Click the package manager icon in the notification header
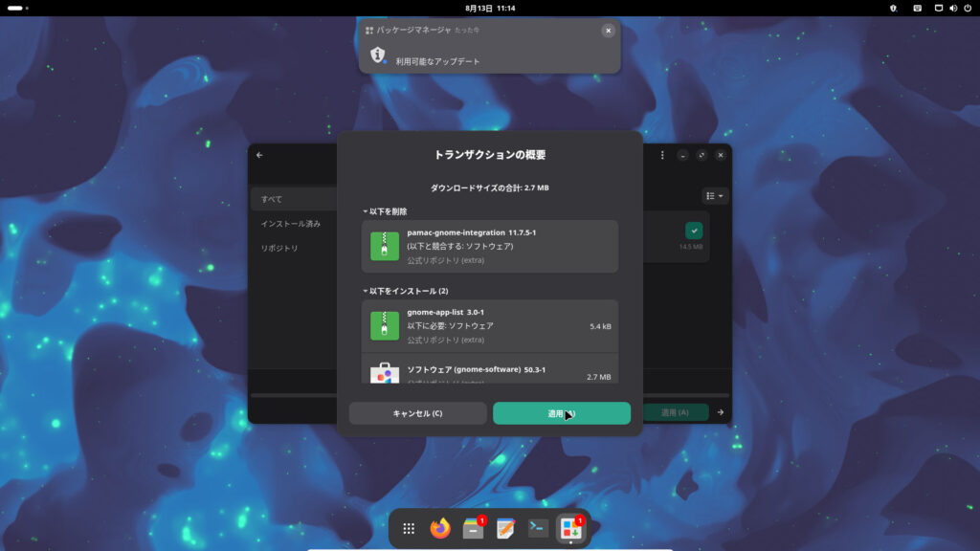Image resolution: width=980 pixels, height=551 pixels. click(x=369, y=30)
